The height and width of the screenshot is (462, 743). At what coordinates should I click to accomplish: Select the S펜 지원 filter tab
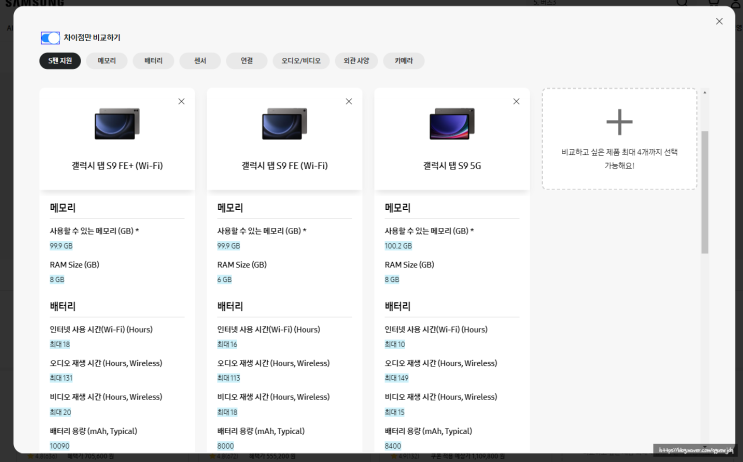pyautogui.click(x=60, y=61)
